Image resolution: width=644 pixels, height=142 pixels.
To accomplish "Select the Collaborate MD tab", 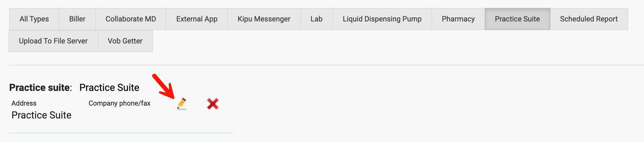I will pos(131,19).
